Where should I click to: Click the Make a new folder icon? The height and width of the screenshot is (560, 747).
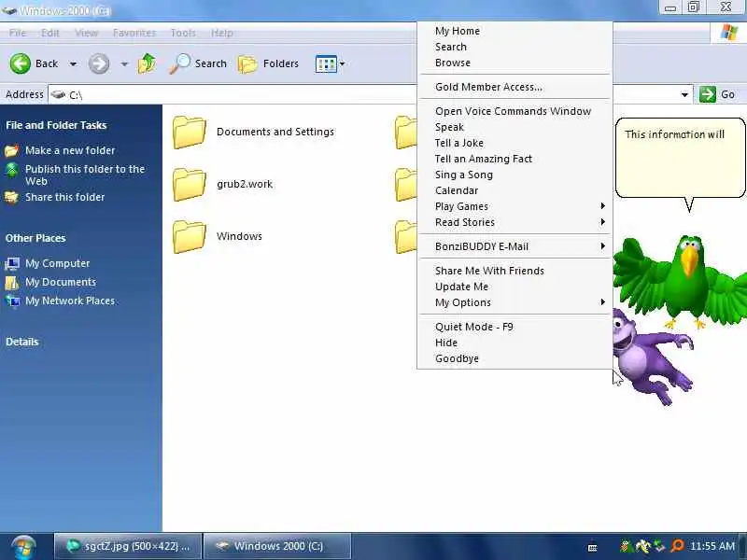(11, 151)
